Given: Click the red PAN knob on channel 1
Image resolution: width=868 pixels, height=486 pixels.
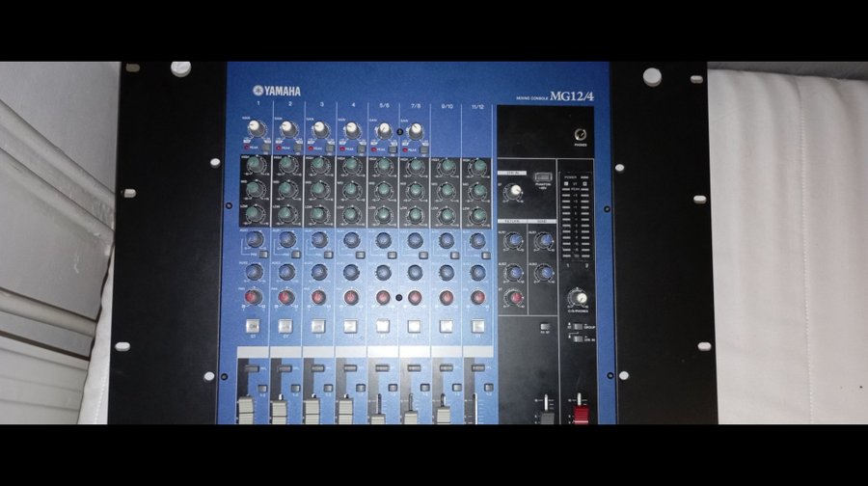Looking at the screenshot, I should (255, 297).
